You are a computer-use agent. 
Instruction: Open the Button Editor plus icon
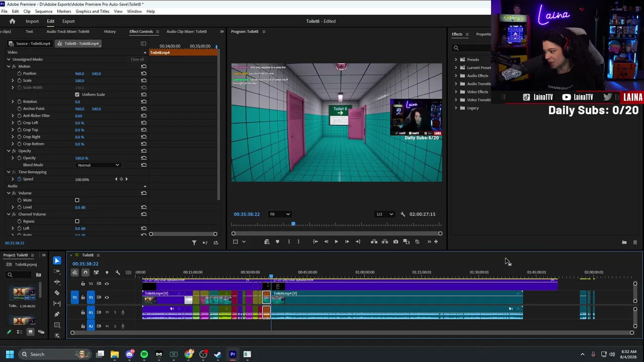pyautogui.click(x=436, y=242)
